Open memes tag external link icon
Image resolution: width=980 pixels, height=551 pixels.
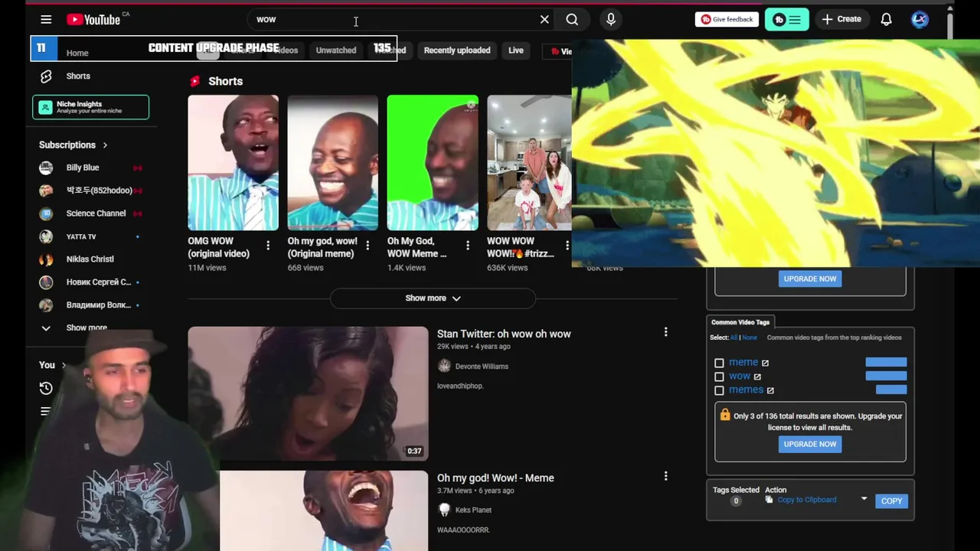pos(770,390)
